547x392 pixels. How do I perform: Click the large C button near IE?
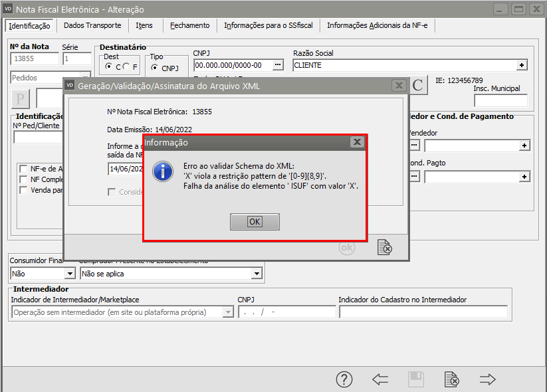click(x=417, y=85)
